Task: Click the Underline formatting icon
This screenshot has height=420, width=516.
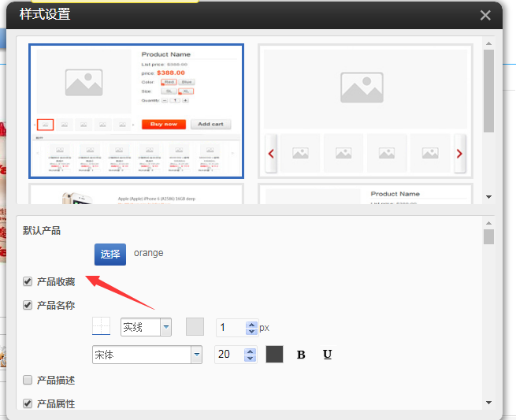Action: pos(327,355)
